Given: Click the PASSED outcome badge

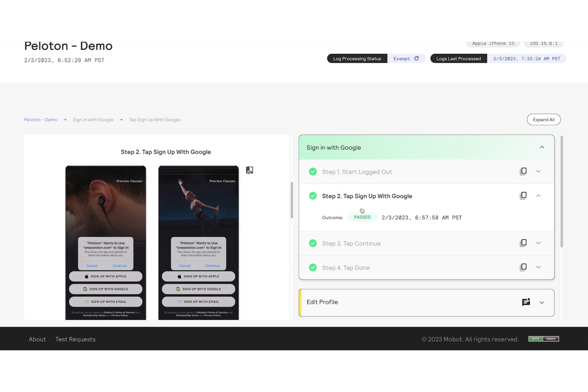Looking at the screenshot, I should 362,217.
